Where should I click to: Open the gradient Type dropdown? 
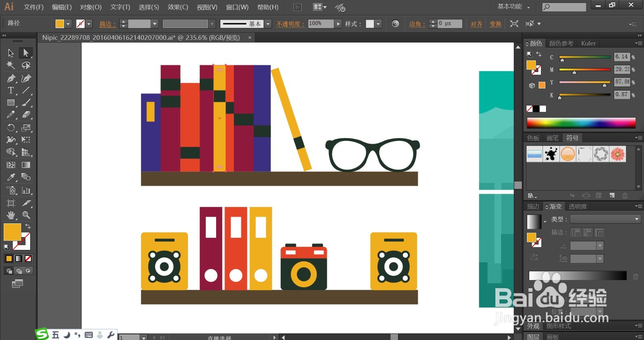605,219
